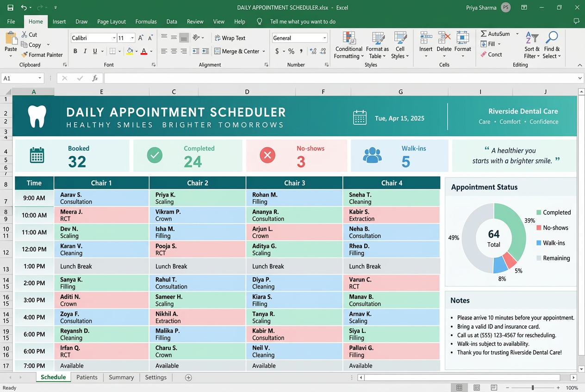Apply percent style with % icon
This screenshot has height=392, width=585.
click(291, 51)
